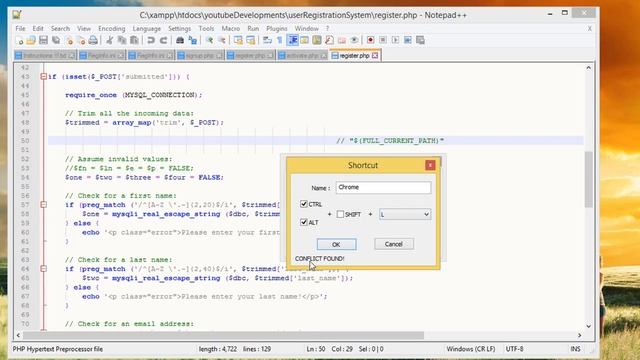Copy using the toolbar Copy icon
Viewport: 640px width, 360px height.
click(x=122, y=40)
